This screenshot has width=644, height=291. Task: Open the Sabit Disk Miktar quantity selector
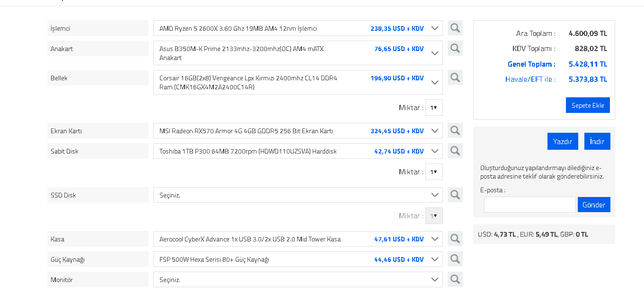[x=434, y=171]
